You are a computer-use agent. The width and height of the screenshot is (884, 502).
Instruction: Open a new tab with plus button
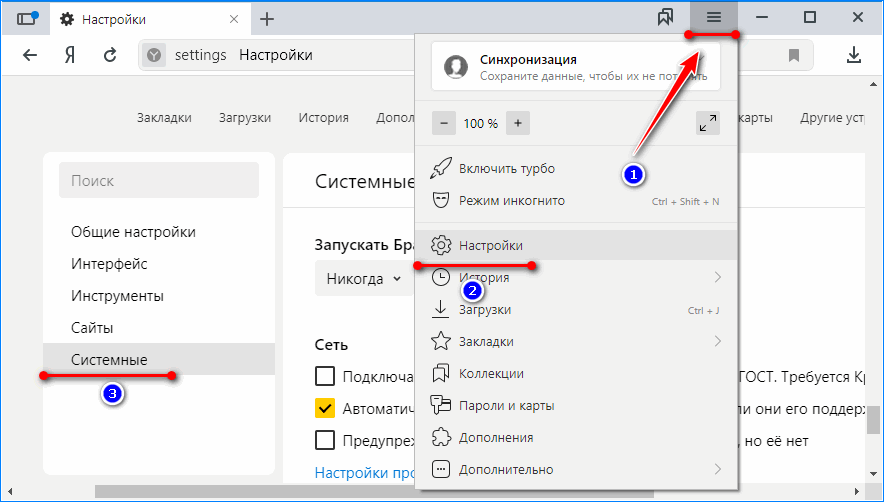[x=267, y=19]
